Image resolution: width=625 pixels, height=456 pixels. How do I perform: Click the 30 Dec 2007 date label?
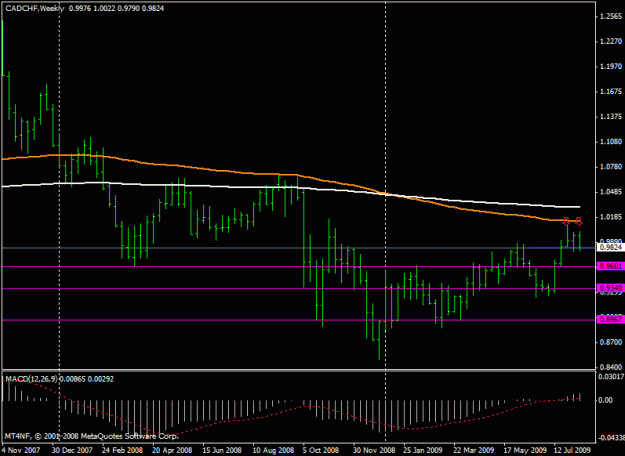73,450
